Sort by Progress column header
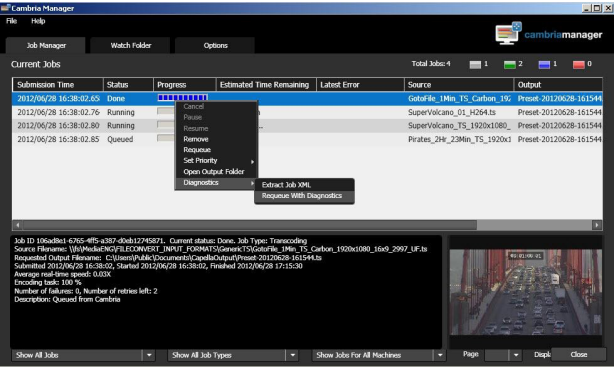 185,85
